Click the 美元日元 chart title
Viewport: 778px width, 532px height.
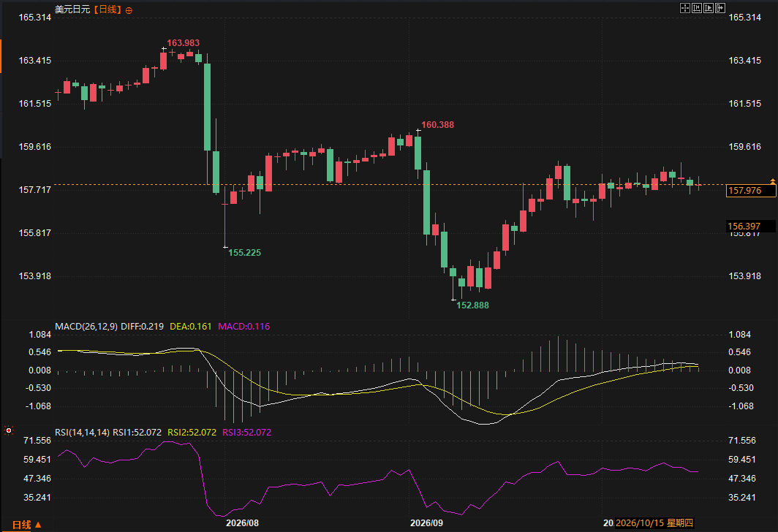[x=72, y=9]
